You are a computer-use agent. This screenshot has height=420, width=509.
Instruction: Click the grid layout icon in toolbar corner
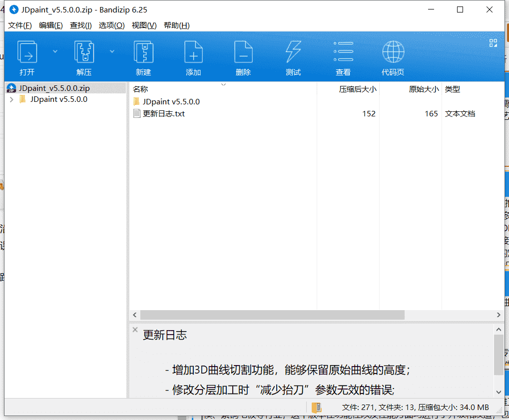pyautogui.click(x=493, y=43)
